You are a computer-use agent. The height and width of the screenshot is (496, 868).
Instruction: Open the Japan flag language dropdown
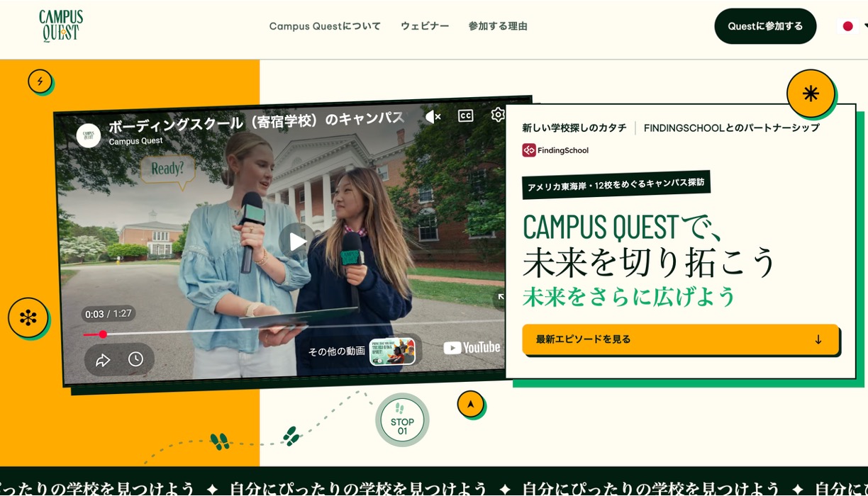click(853, 26)
